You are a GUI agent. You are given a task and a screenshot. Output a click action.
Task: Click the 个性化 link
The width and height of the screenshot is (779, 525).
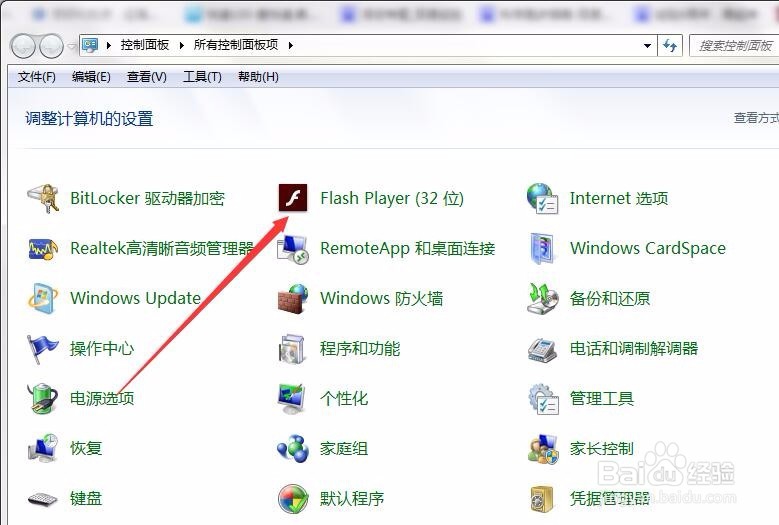(x=344, y=398)
